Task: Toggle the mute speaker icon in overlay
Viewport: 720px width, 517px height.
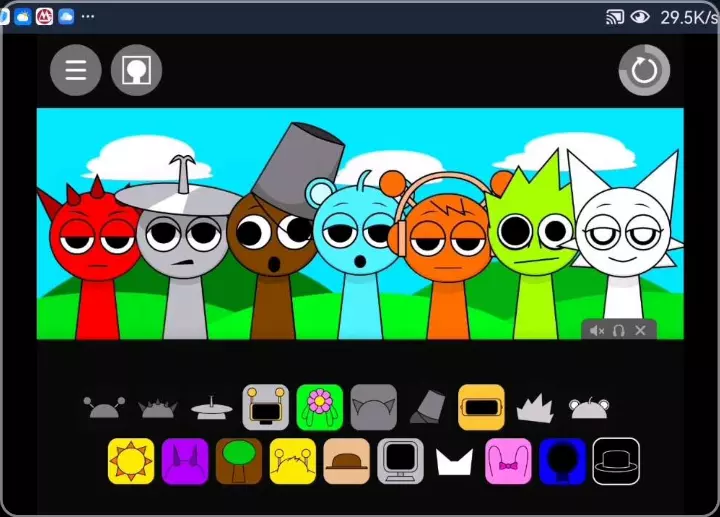Action: click(597, 331)
